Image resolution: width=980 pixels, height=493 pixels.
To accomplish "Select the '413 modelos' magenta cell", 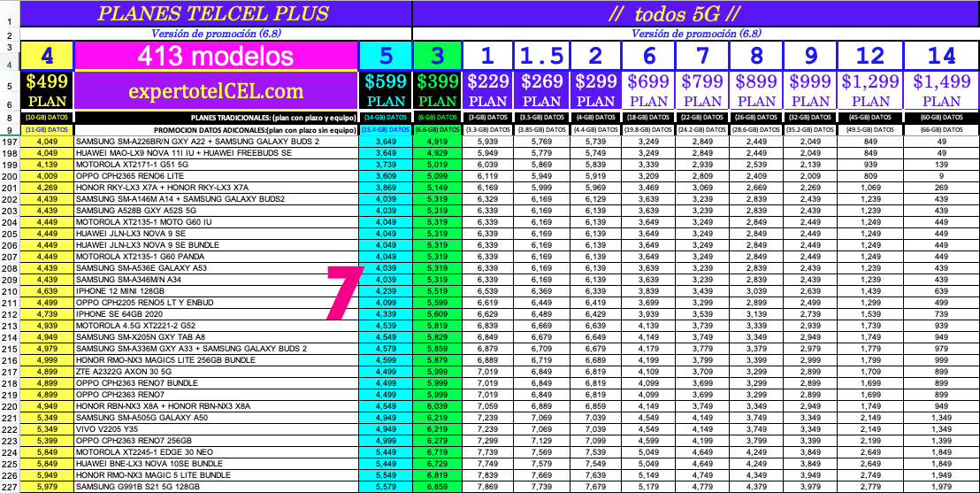I will click(x=216, y=56).
